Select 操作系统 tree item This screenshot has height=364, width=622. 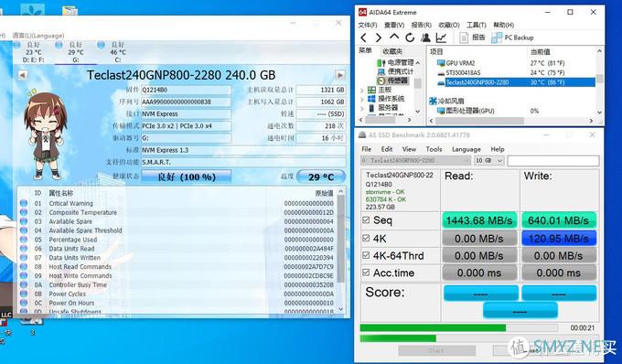click(386, 99)
